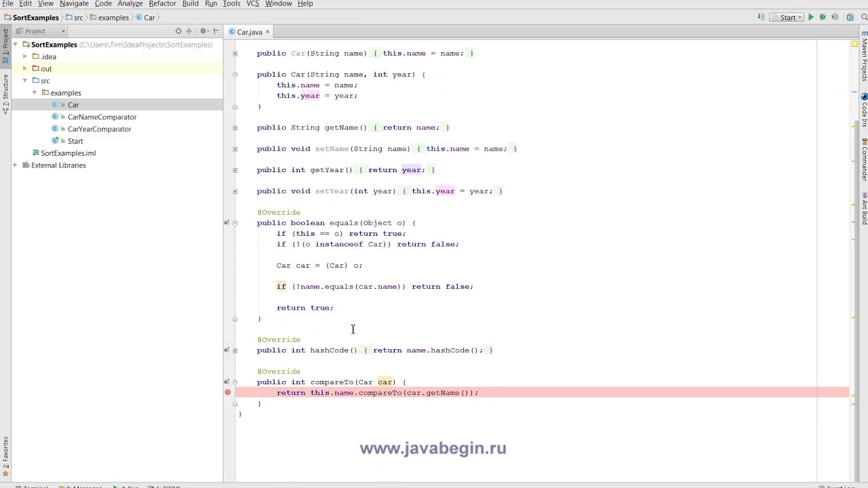The height and width of the screenshot is (488, 868).
Task: Click Car in the navigation breadcrumb
Action: point(145,18)
